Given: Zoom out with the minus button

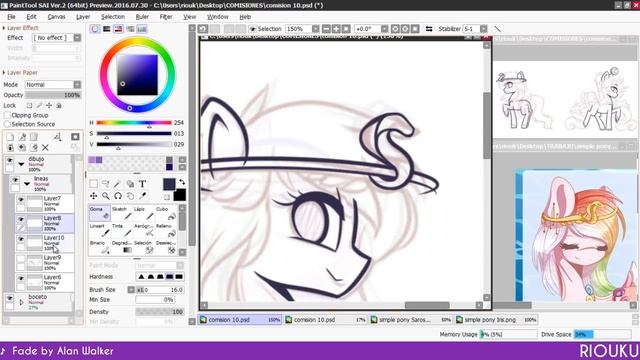Looking at the screenshot, I should pyautogui.click(x=326, y=29).
